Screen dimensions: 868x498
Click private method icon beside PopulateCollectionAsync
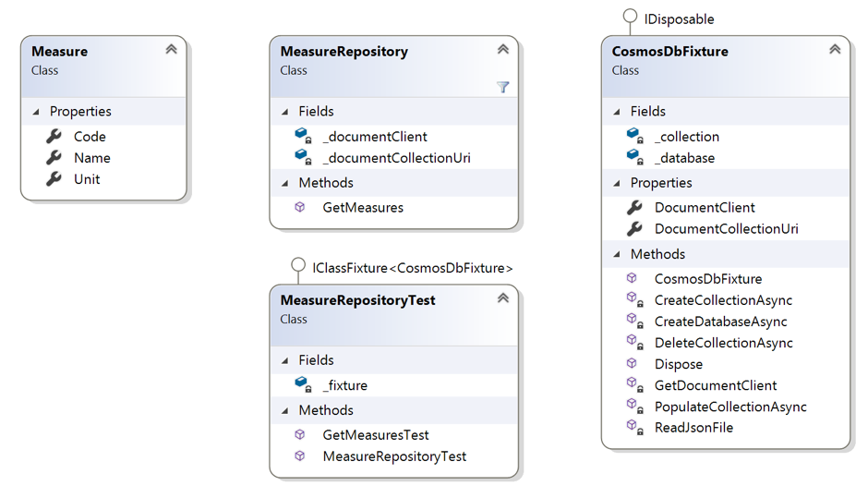point(634,406)
